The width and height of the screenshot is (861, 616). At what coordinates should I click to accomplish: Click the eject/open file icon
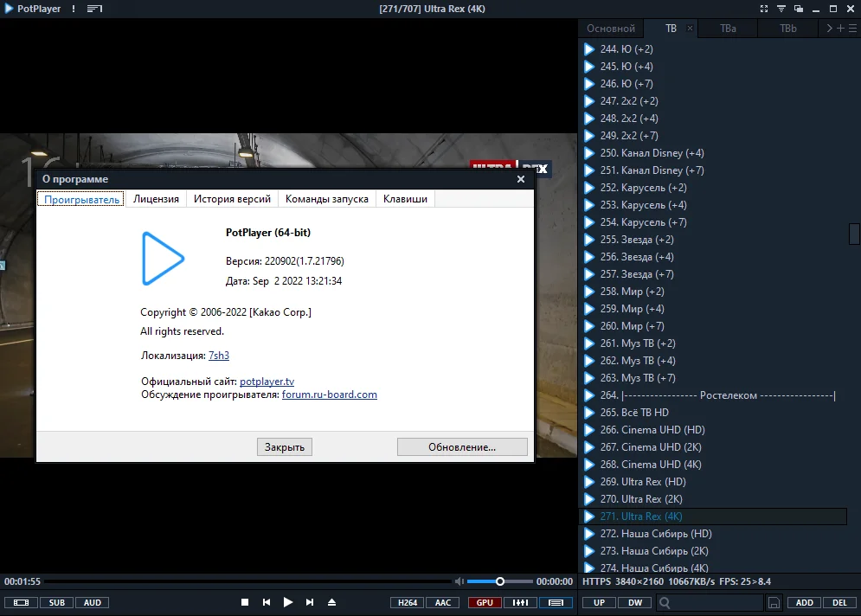pos(331,602)
